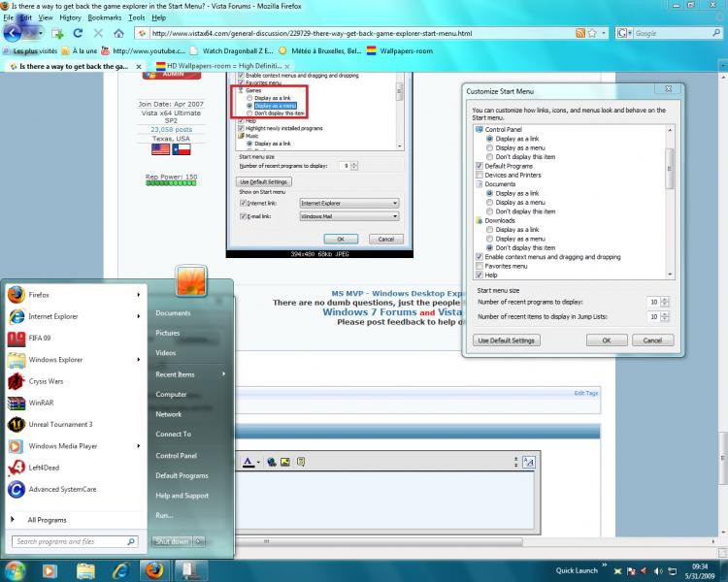Toggle 'Enable context menus and dragging' checkbox
The width and height of the screenshot is (728, 582).
click(x=480, y=257)
